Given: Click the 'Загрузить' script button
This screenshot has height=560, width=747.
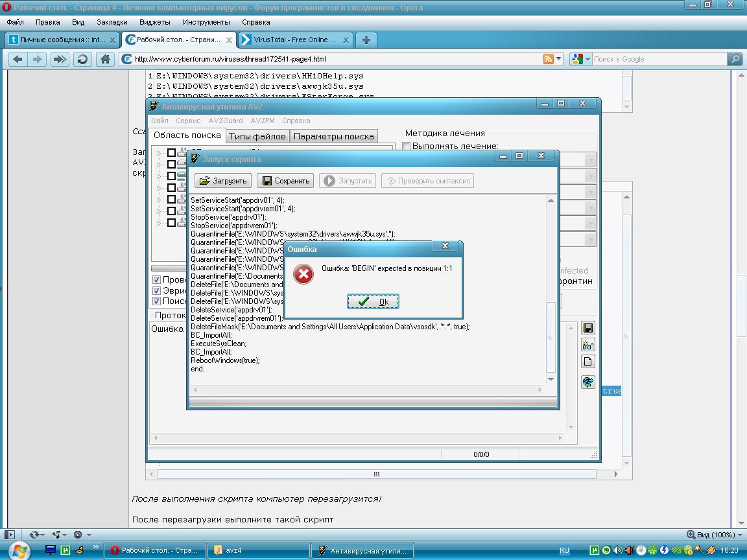Looking at the screenshot, I should coord(223,180).
